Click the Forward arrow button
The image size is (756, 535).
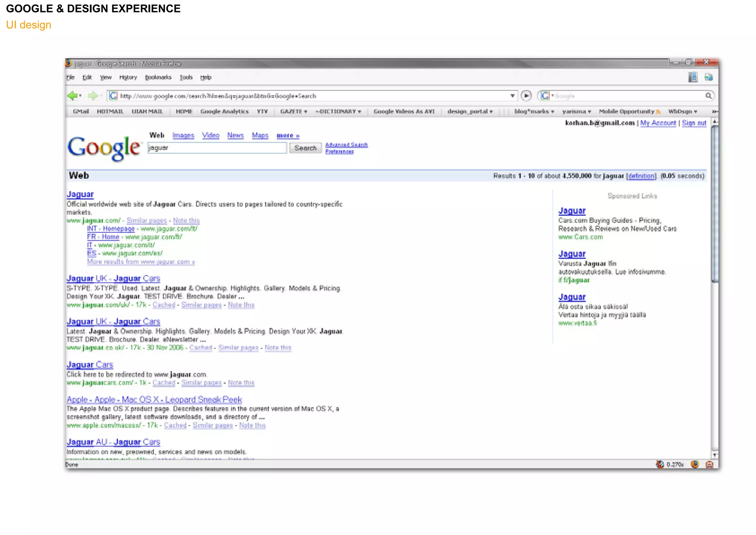click(x=93, y=96)
